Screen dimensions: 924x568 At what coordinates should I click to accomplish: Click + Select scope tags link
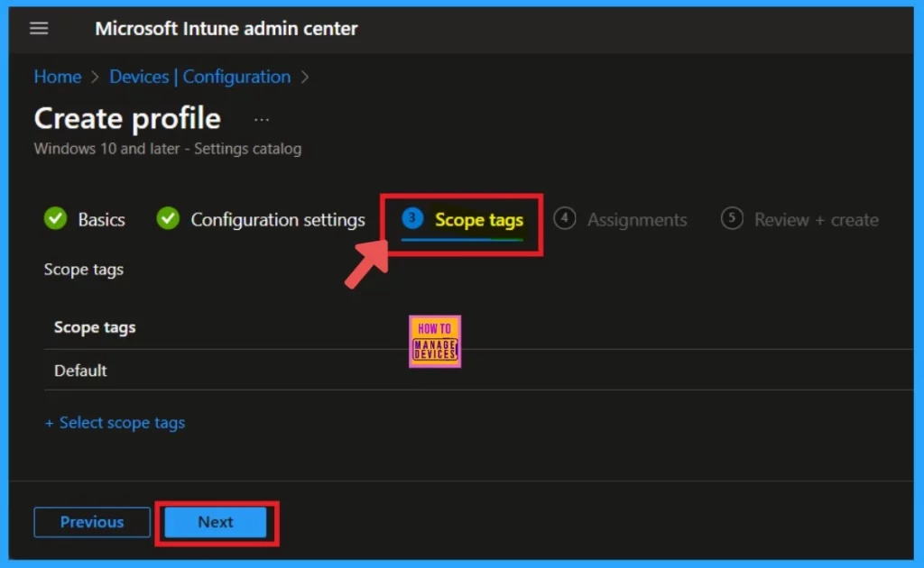pyautogui.click(x=115, y=423)
